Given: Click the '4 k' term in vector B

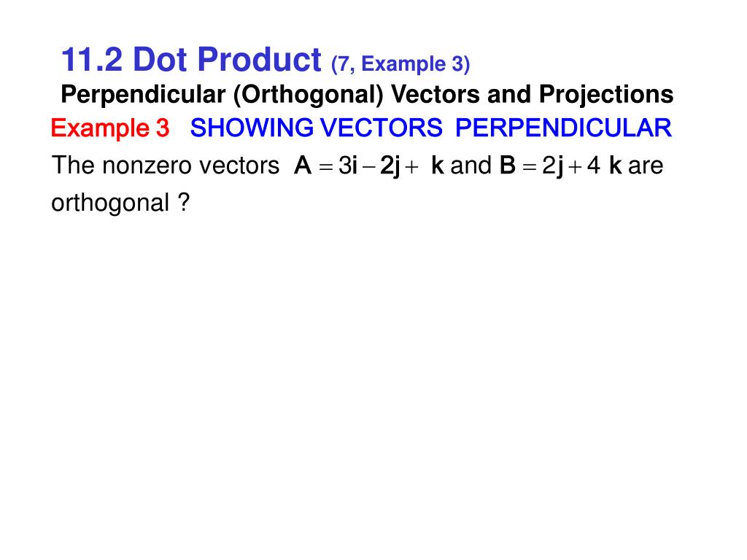Looking at the screenshot, I should [604, 166].
